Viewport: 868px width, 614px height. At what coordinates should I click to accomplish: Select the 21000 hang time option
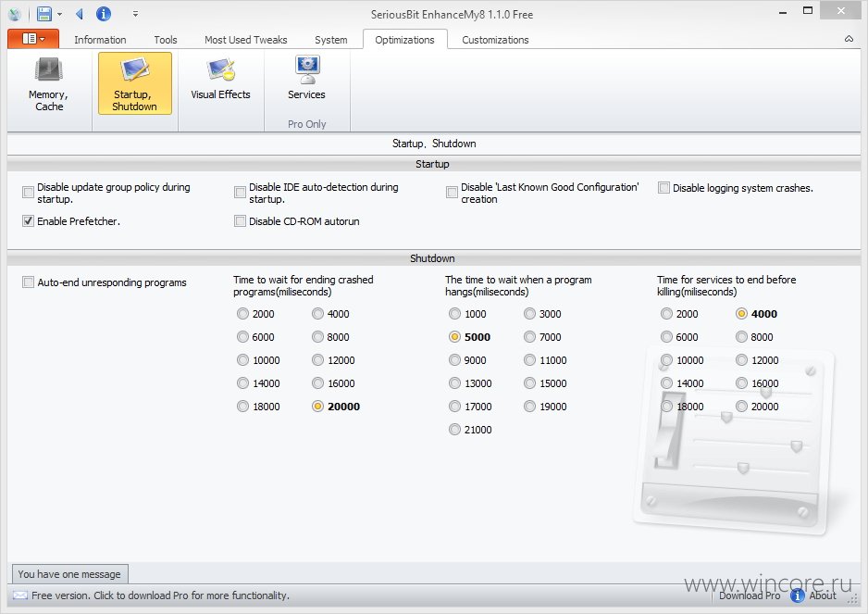point(454,430)
